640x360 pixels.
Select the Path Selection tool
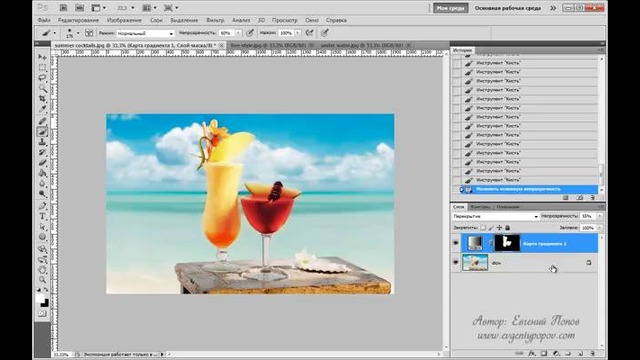[x=42, y=227]
